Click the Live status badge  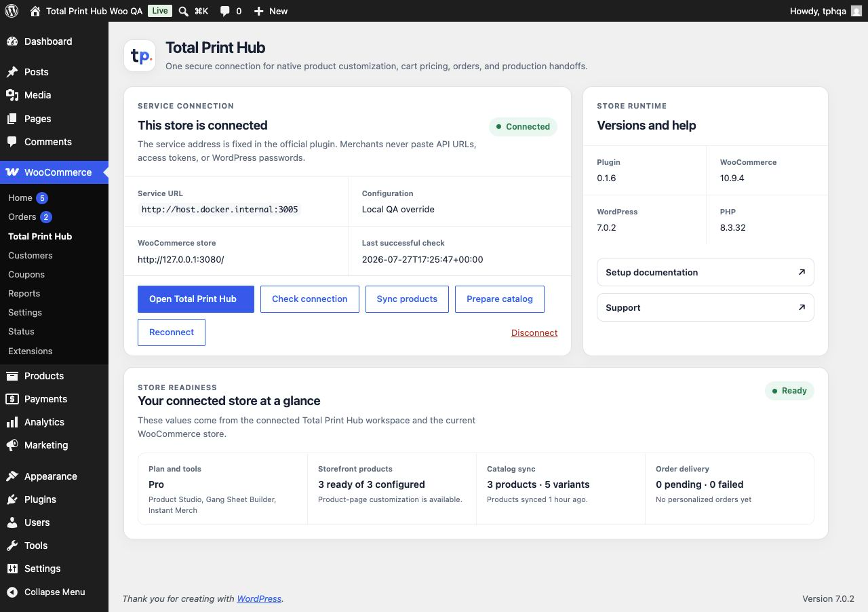(x=160, y=11)
